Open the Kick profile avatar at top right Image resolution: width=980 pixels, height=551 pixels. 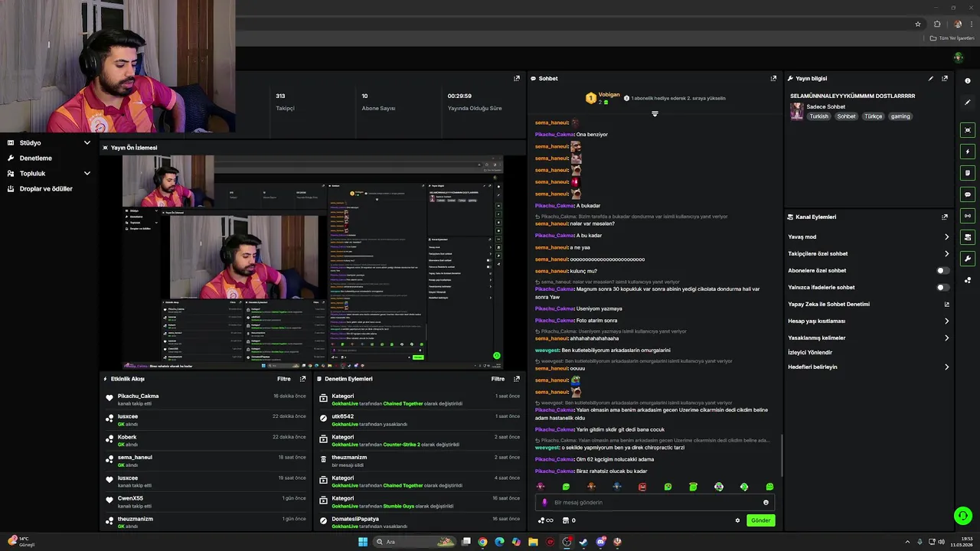pos(958,57)
